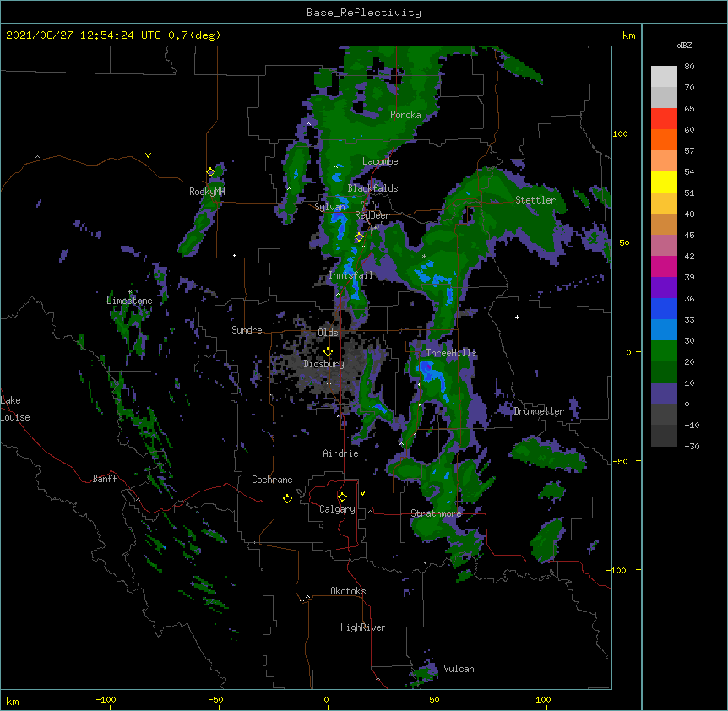
Task: Click the Limestone label
Action: coord(129,301)
